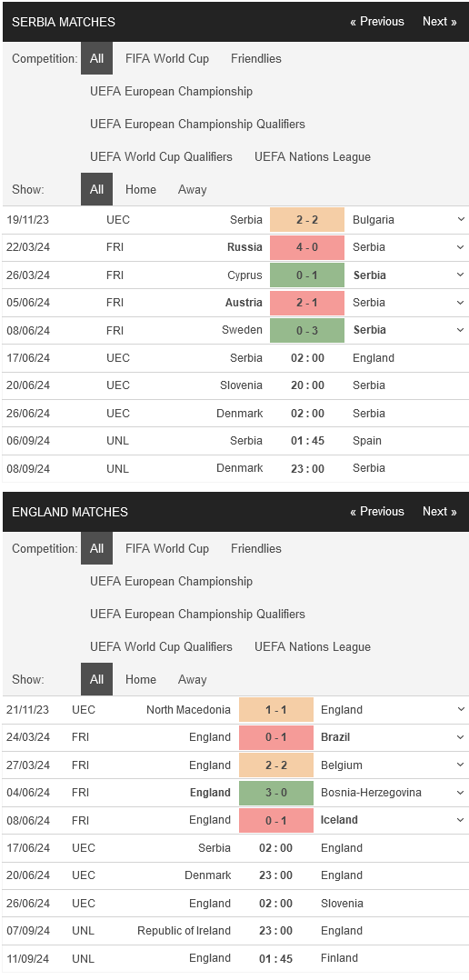Expand Serbia 2-2 Bulgaria match row chevron

[x=461, y=219]
